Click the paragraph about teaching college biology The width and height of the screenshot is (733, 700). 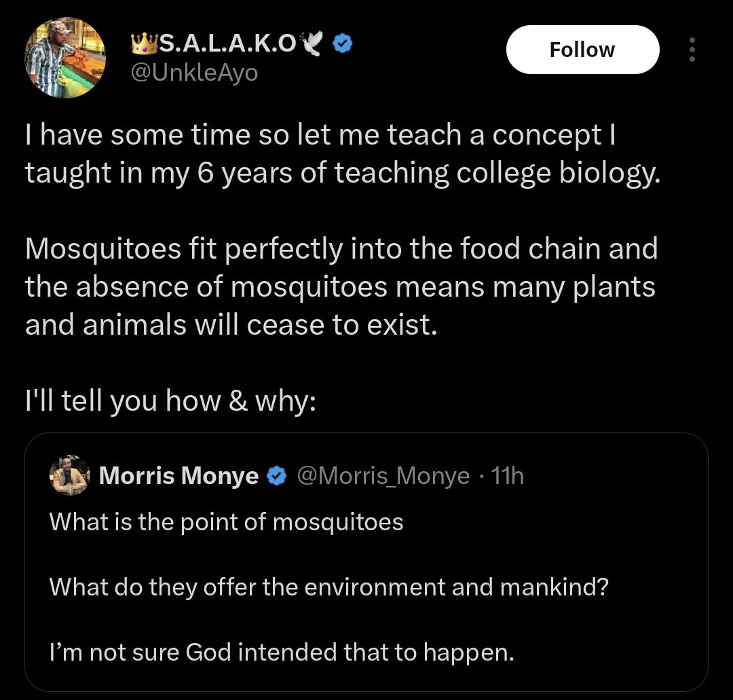(x=343, y=154)
